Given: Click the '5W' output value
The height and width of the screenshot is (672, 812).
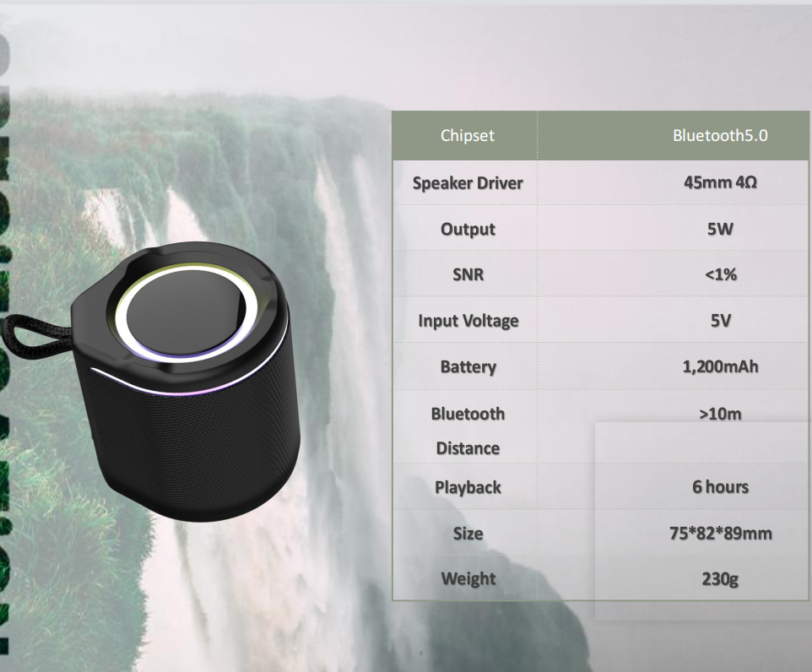Looking at the screenshot, I should coord(720,229).
